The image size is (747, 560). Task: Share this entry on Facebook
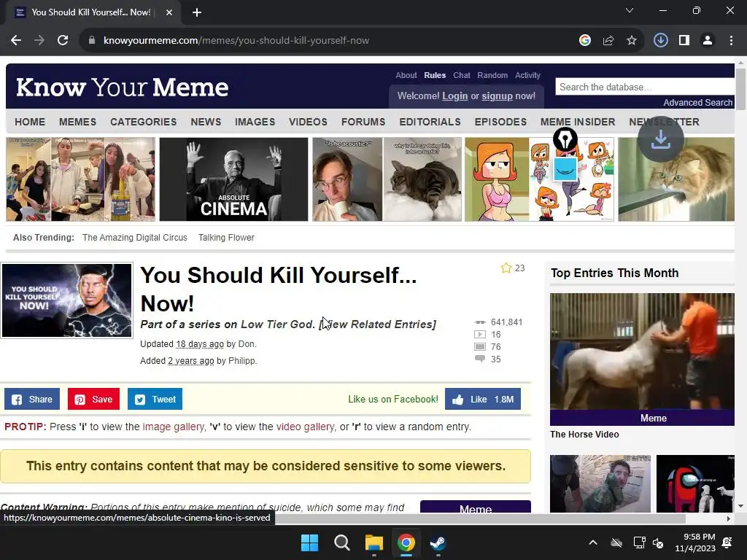(x=32, y=399)
